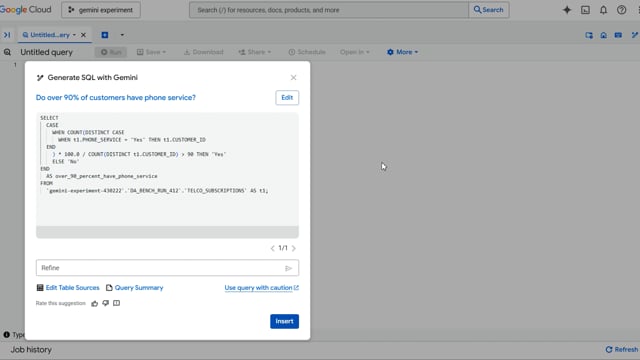The width and height of the screenshot is (640, 360).
Task: Open the Save dropdown
Action: 151,52
